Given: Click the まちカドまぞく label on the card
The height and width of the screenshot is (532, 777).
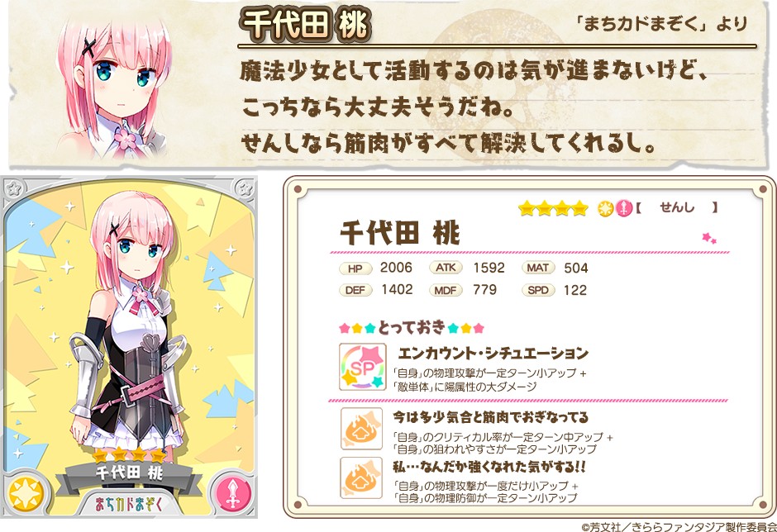Looking at the screenshot, I should [x=129, y=503].
